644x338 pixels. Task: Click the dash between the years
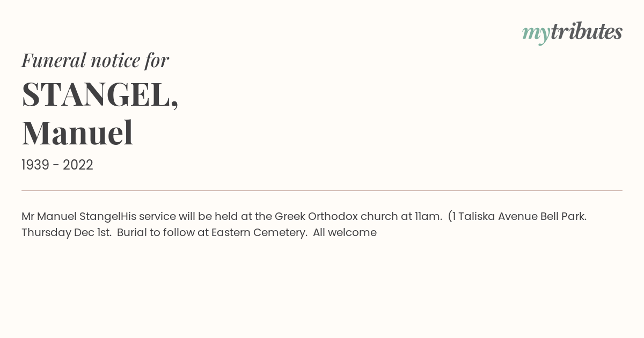click(x=56, y=165)
